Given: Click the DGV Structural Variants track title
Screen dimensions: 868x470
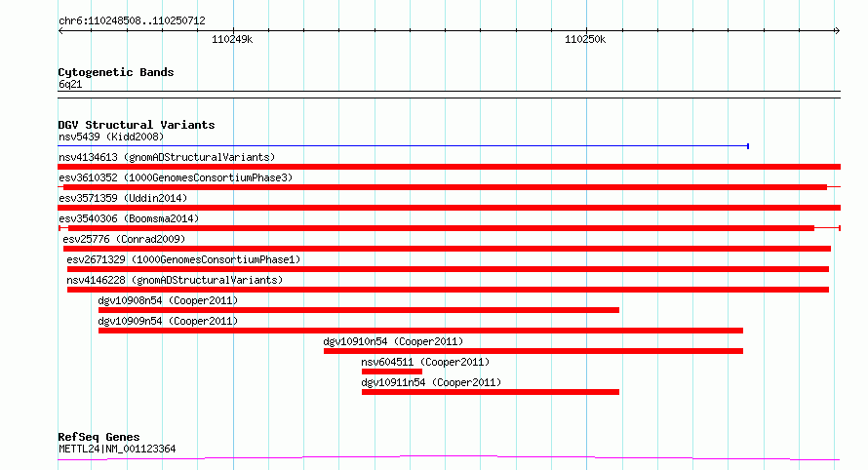Looking at the screenshot, I should [137, 125].
